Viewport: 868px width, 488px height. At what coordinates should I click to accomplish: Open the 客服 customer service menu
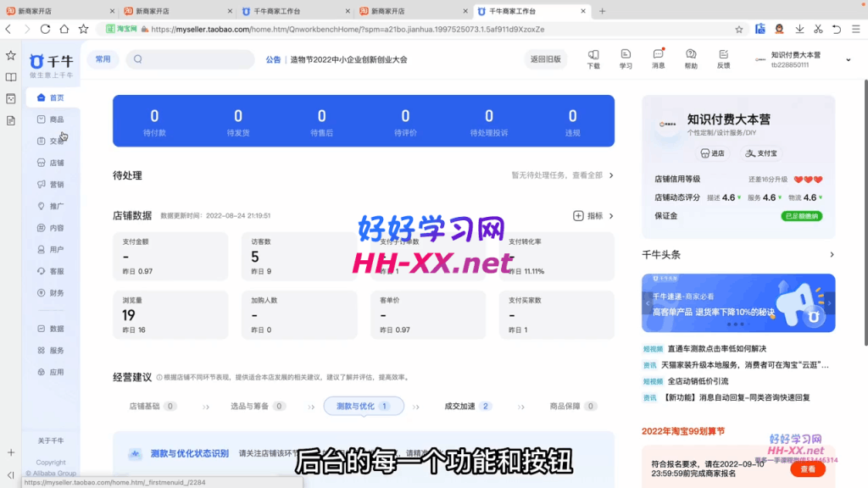coord(51,271)
